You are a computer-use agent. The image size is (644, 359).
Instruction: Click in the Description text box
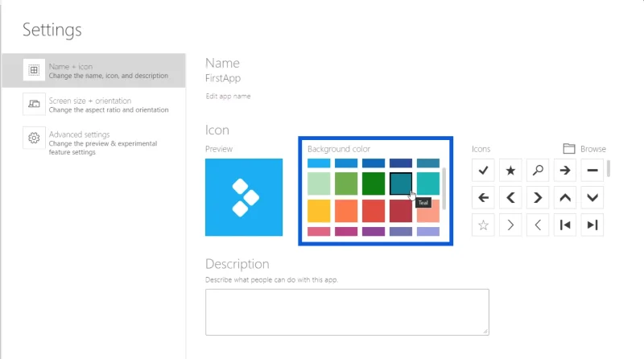(347, 312)
